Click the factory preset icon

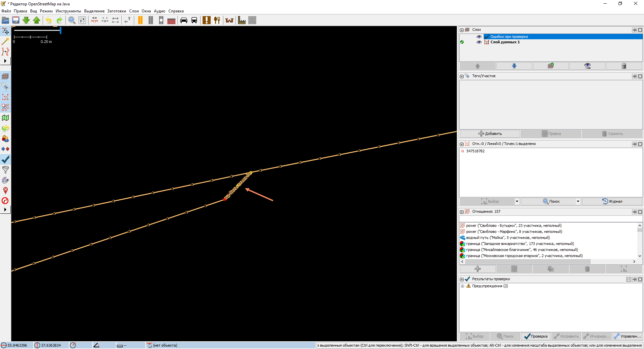pyautogui.click(x=242, y=20)
